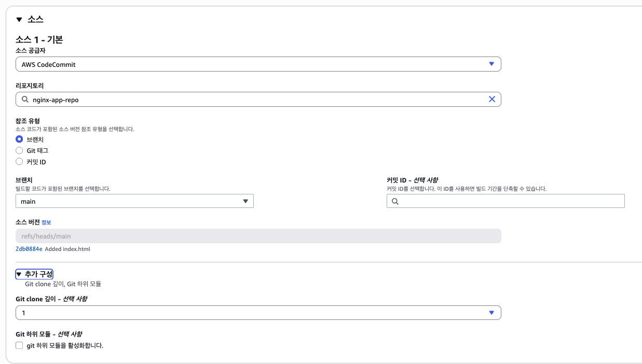
Task: Enable the git 하위 모듈 checkbox
Action: (19, 345)
